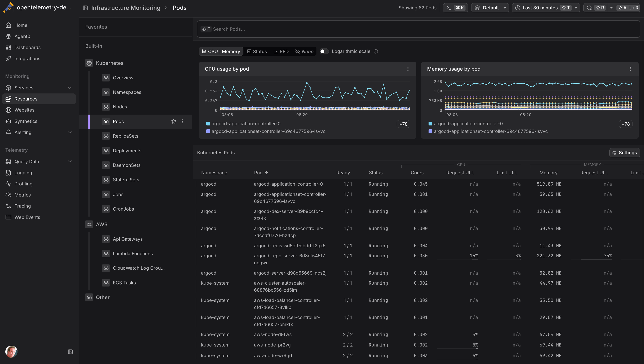Open the Resources sidebar item
This screenshot has width=644, height=364.
point(39,99)
